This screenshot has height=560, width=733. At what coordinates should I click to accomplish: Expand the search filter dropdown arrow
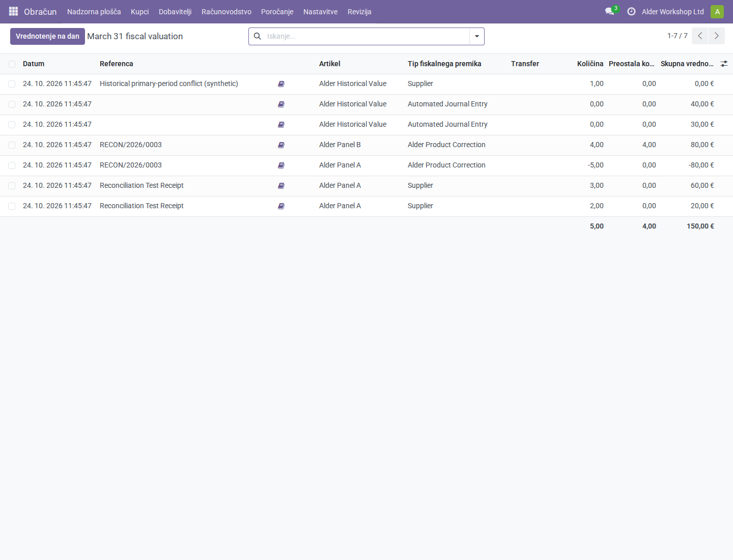click(477, 36)
